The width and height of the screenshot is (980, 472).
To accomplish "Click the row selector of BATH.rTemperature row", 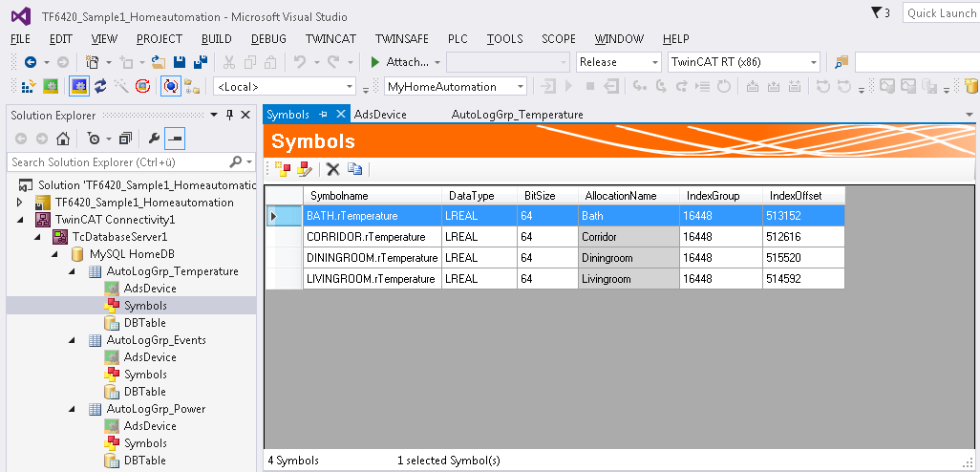I will [x=285, y=216].
